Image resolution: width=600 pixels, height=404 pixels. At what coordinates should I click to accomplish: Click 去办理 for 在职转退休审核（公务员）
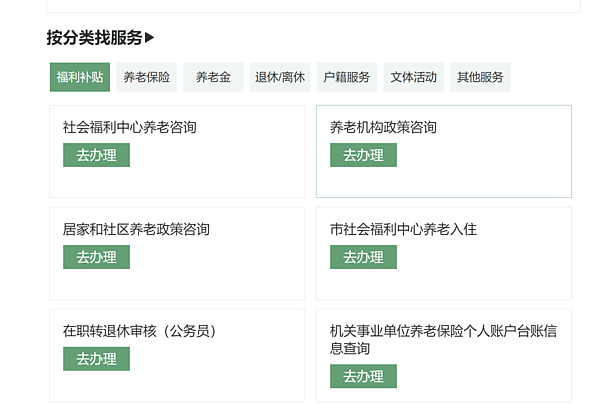tap(96, 359)
